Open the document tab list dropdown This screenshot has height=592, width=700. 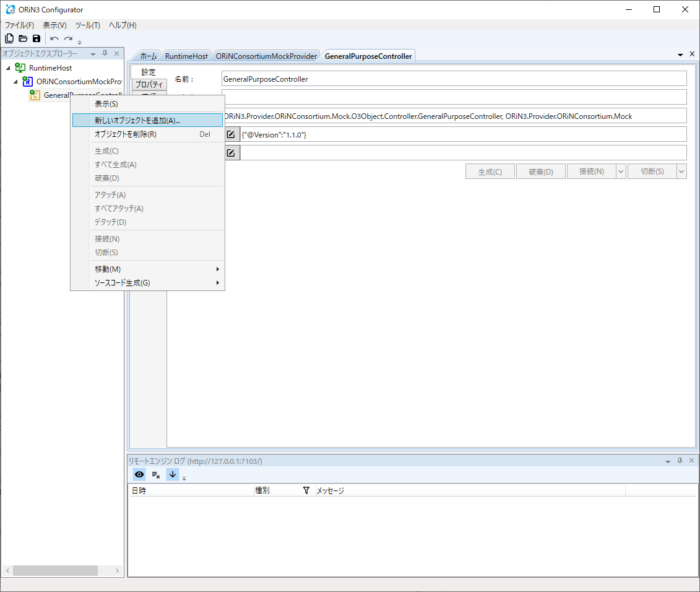[680, 55]
